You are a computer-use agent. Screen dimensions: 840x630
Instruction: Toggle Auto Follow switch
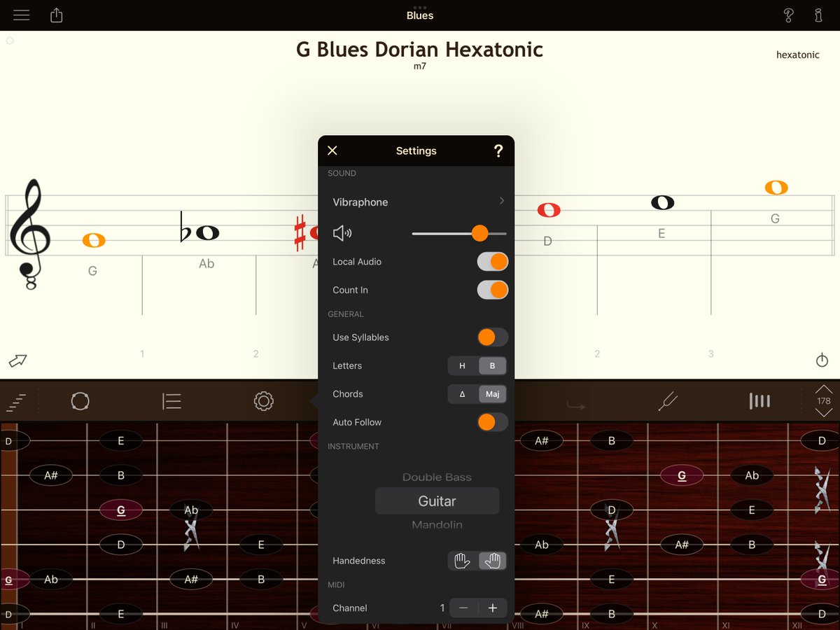[493, 422]
